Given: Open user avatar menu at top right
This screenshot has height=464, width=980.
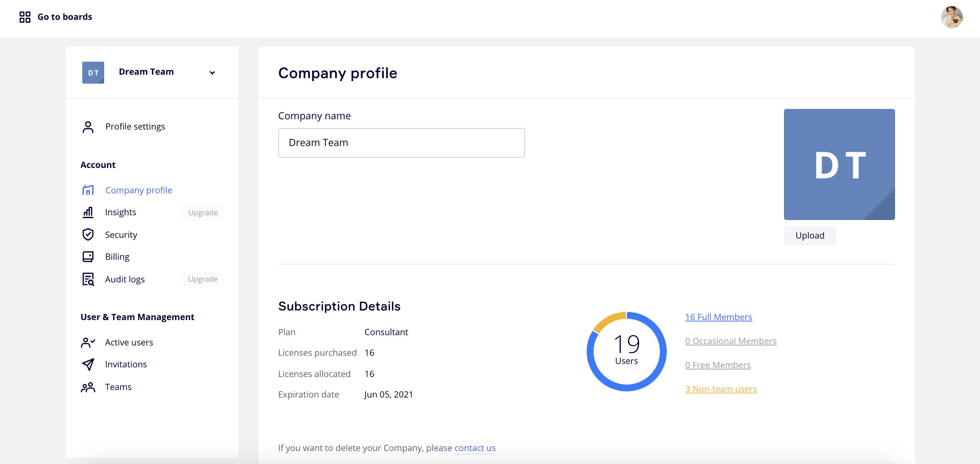Looking at the screenshot, I should [x=951, y=17].
